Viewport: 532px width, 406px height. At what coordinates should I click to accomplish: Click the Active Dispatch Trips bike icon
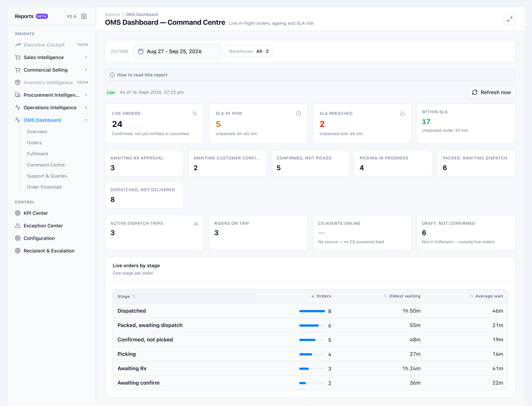(196, 224)
